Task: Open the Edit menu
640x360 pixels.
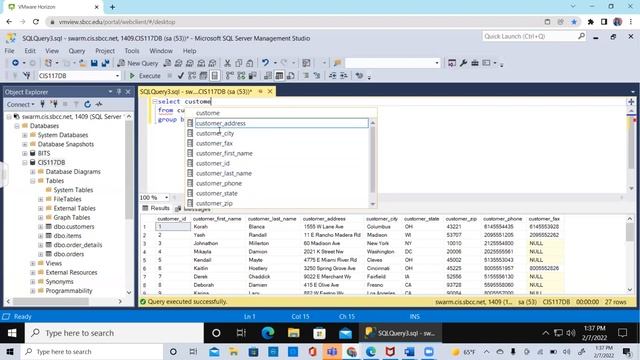Action: click(x=30, y=51)
